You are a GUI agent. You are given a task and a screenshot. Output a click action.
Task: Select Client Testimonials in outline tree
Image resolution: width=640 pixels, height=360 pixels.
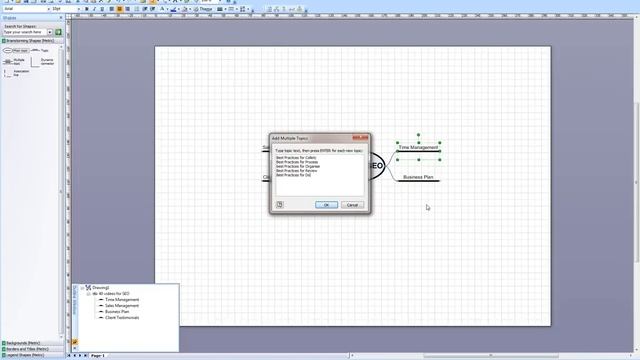click(x=122, y=318)
